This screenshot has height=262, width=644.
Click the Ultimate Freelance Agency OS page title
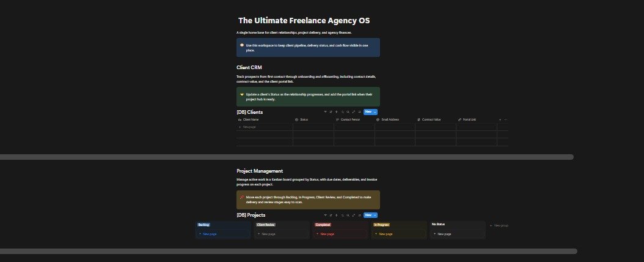click(304, 21)
